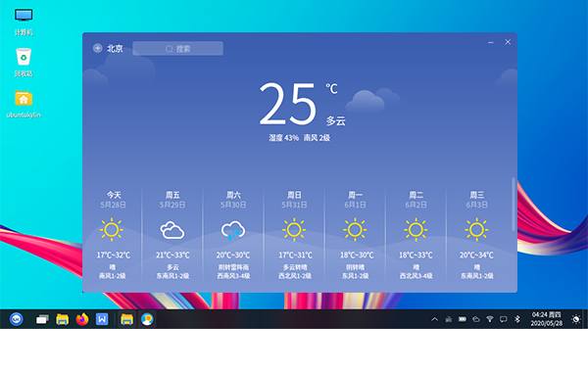Expand the hidden tray icons arrow

tap(434, 319)
